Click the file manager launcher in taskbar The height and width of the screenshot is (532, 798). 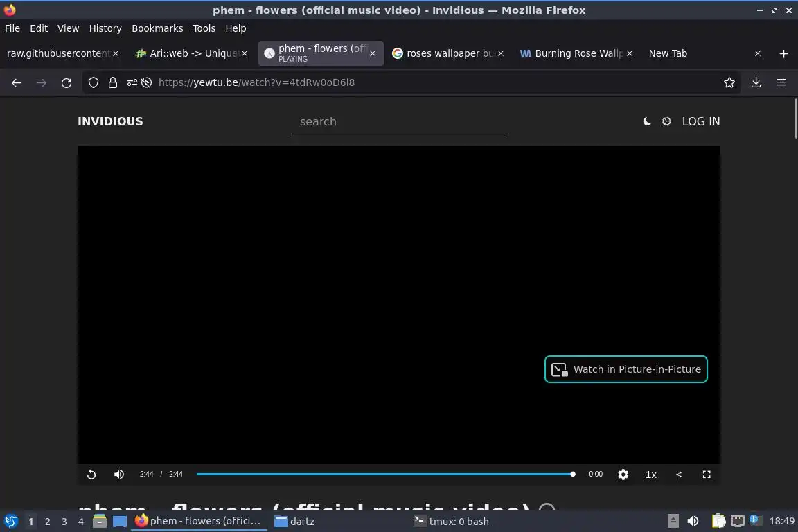[x=100, y=522]
